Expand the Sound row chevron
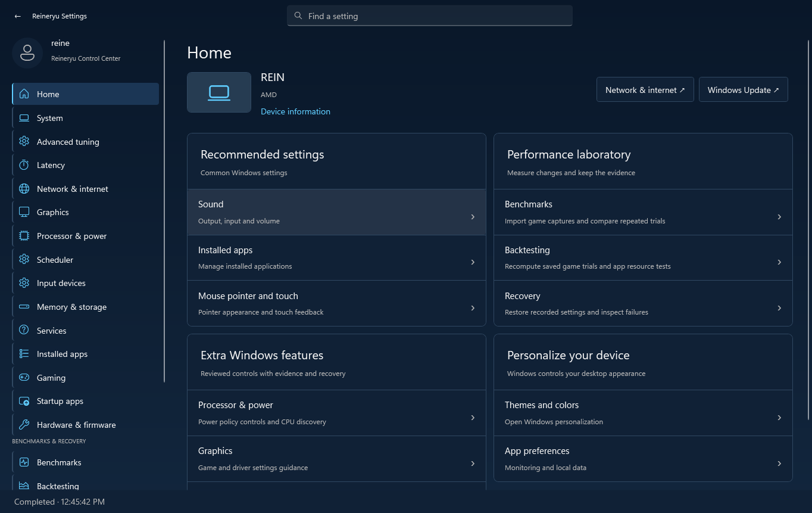The image size is (812, 513). (x=473, y=217)
